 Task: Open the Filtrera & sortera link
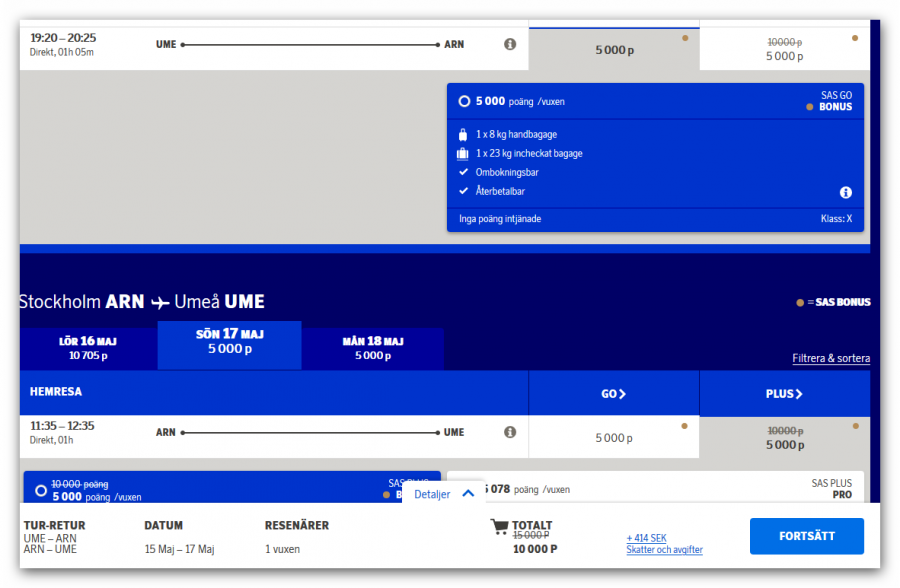[x=830, y=358]
